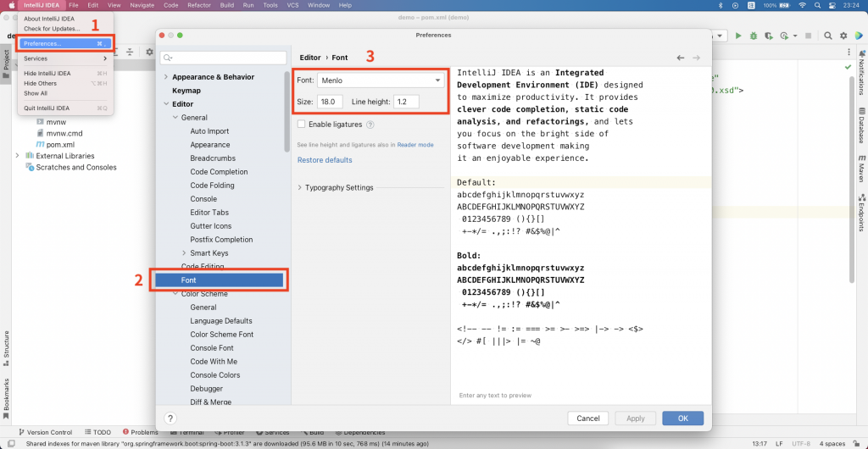This screenshot has height=449, width=868.
Task: Collapse all in Project panel
Action: (130, 52)
